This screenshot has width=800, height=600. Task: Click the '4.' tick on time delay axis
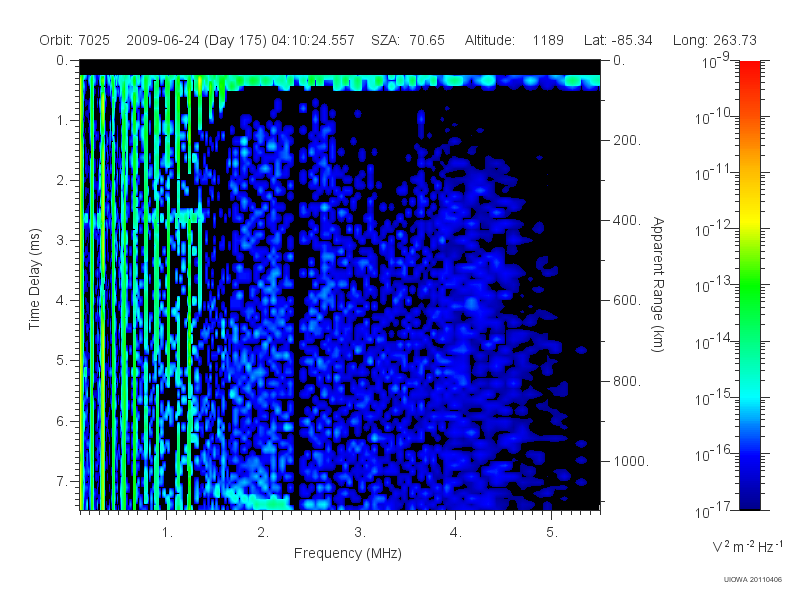(61, 301)
